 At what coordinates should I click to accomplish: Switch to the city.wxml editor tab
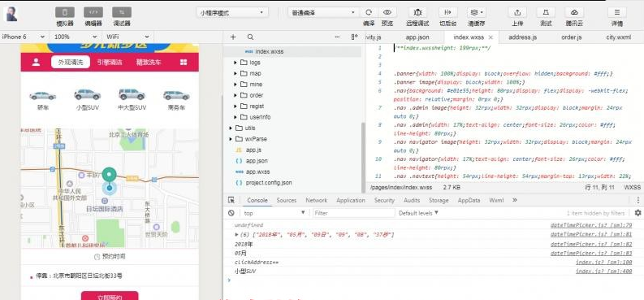pyautogui.click(x=618, y=37)
